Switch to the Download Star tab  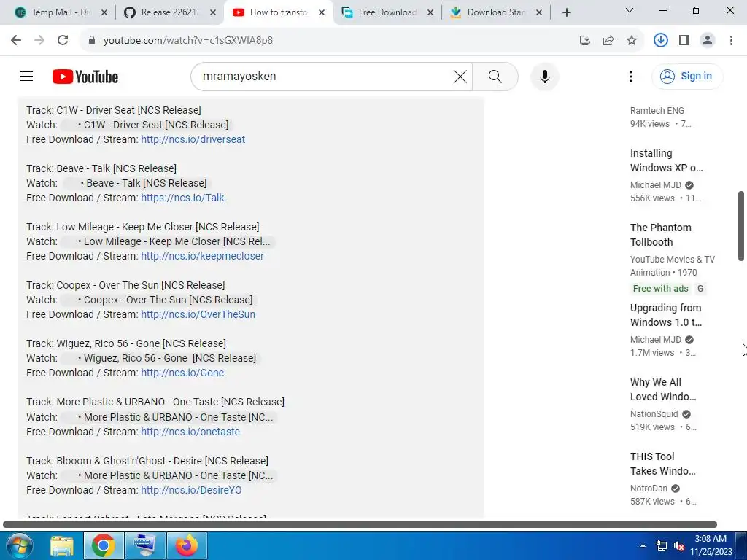click(x=495, y=12)
